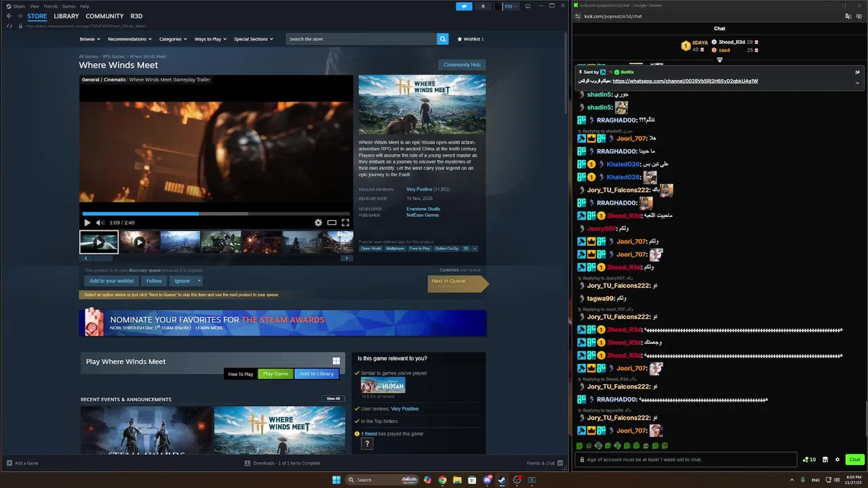The height and width of the screenshot is (488, 868).
Task: Click the Steam store search magnifier icon
Action: (x=443, y=39)
